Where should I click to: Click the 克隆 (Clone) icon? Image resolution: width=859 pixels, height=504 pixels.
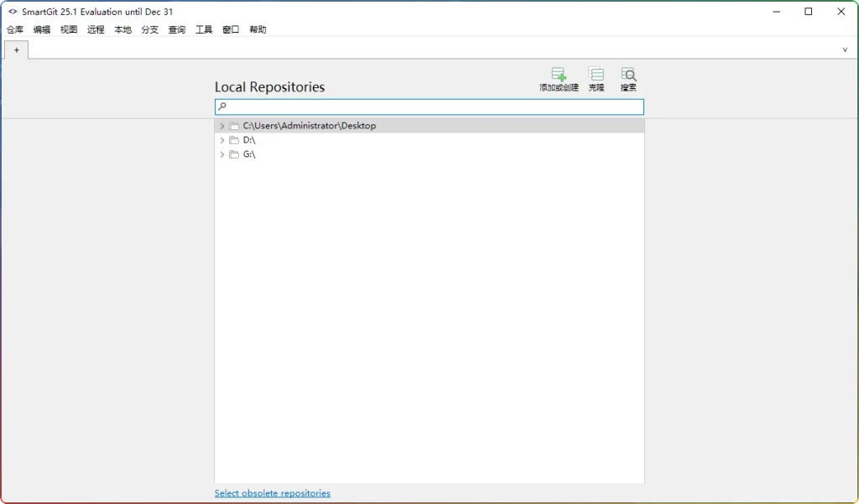[596, 79]
